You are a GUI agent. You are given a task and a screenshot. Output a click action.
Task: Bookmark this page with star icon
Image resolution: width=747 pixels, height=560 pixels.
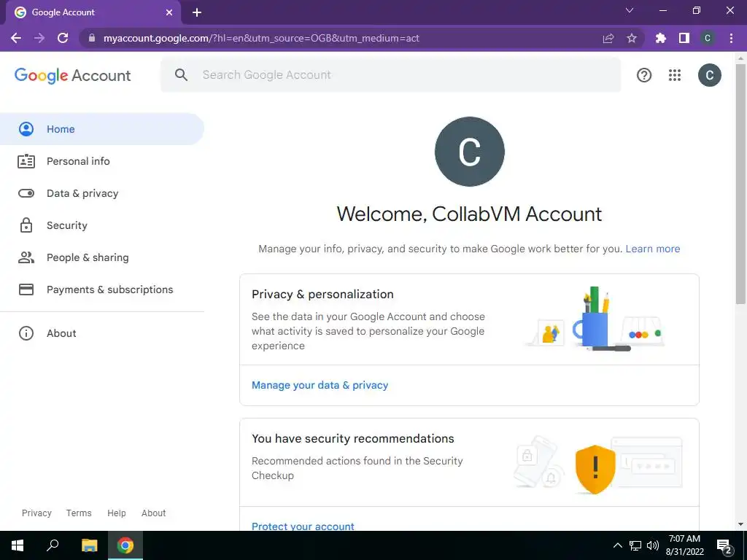pyautogui.click(x=632, y=38)
